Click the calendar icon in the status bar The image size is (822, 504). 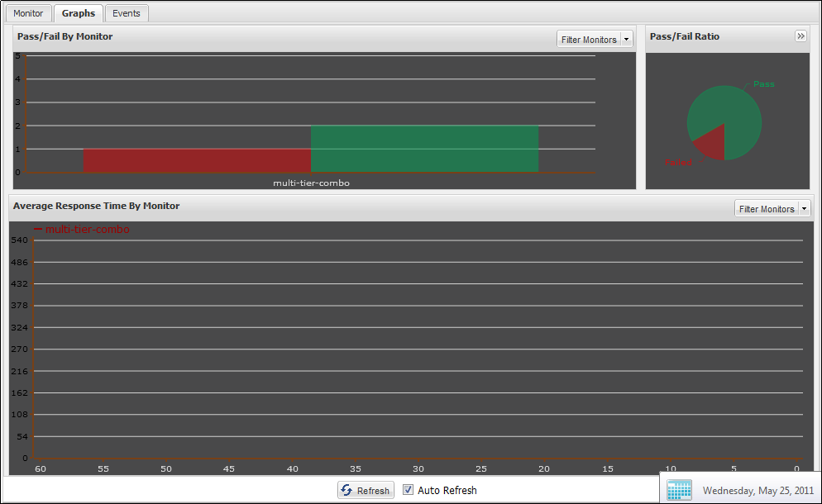[679, 490]
